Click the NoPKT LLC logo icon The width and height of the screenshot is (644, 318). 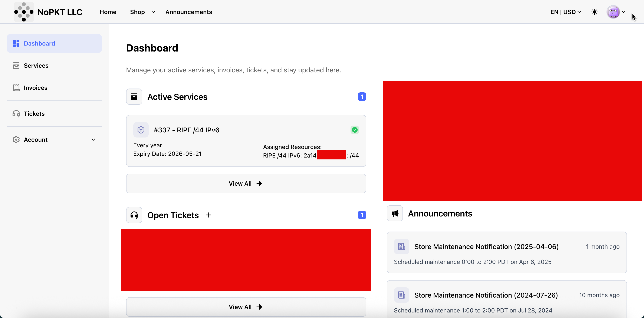(x=24, y=12)
